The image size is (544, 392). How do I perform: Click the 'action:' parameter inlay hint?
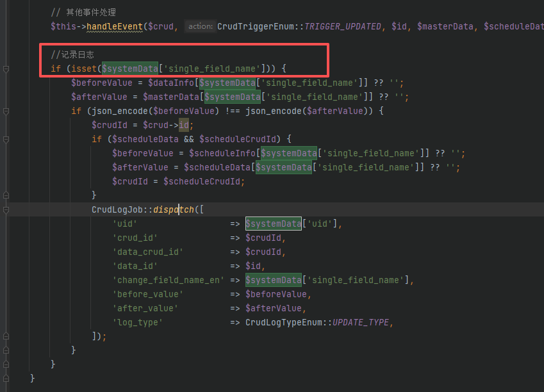pyautogui.click(x=201, y=26)
